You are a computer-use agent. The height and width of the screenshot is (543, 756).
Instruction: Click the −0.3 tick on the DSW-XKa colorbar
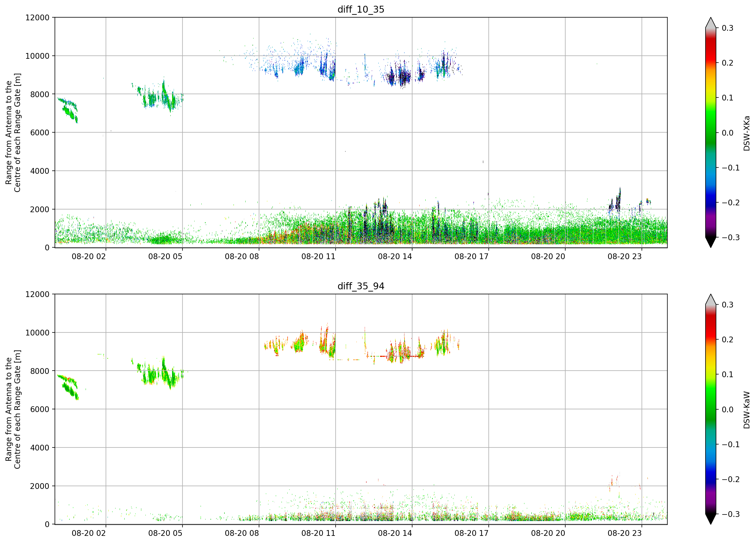pyautogui.click(x=731, y=237)
